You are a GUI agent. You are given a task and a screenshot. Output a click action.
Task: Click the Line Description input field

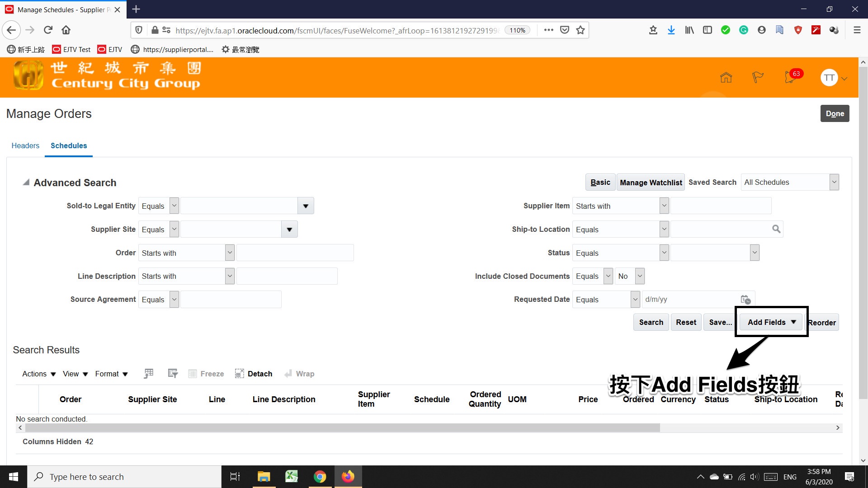(287, 276)
